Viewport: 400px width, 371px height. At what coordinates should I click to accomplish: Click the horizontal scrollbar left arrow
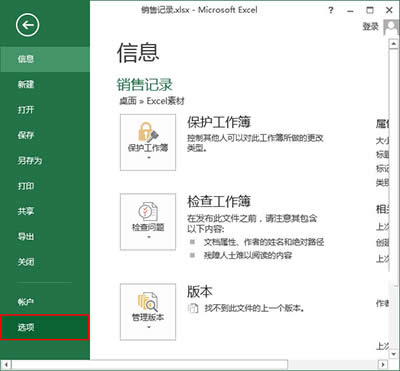pos(6,364)
